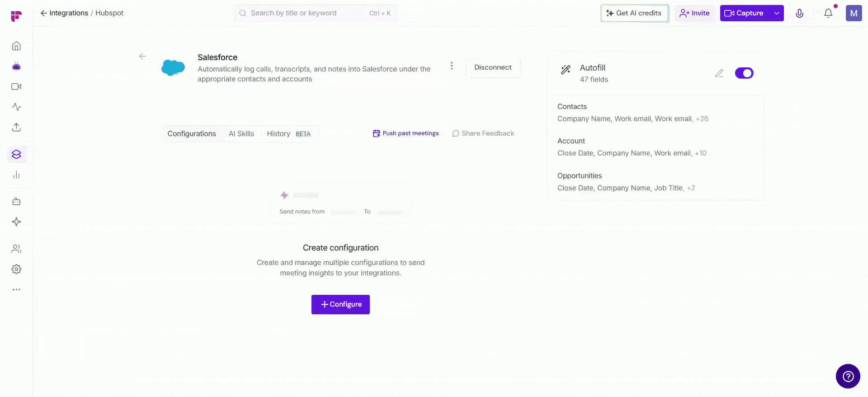Screen dimensions: 868x397
Task: Click the Salesforce cloud logo
Action: point(173,68)
